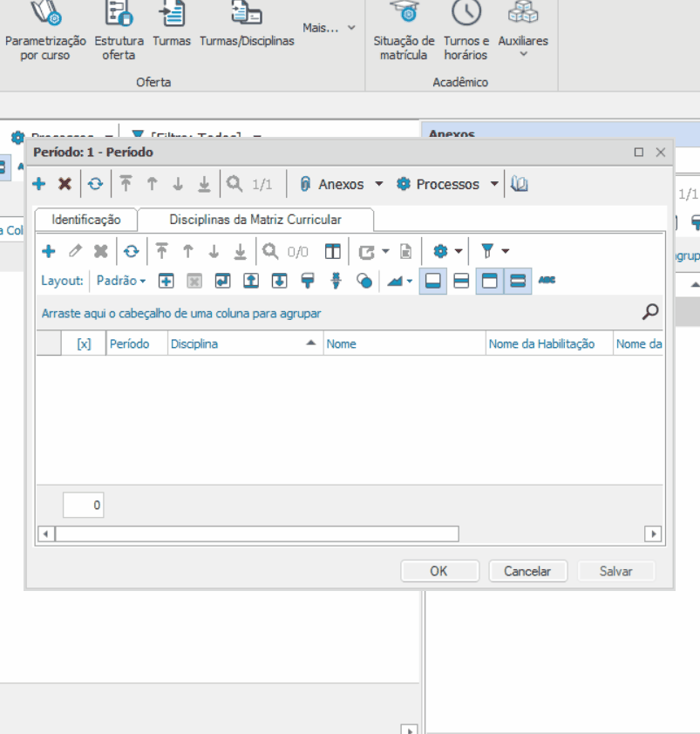The width and height of the screenshot is (700, 734).
Task: Sort by the Nome column header
Action: (404, 343)
